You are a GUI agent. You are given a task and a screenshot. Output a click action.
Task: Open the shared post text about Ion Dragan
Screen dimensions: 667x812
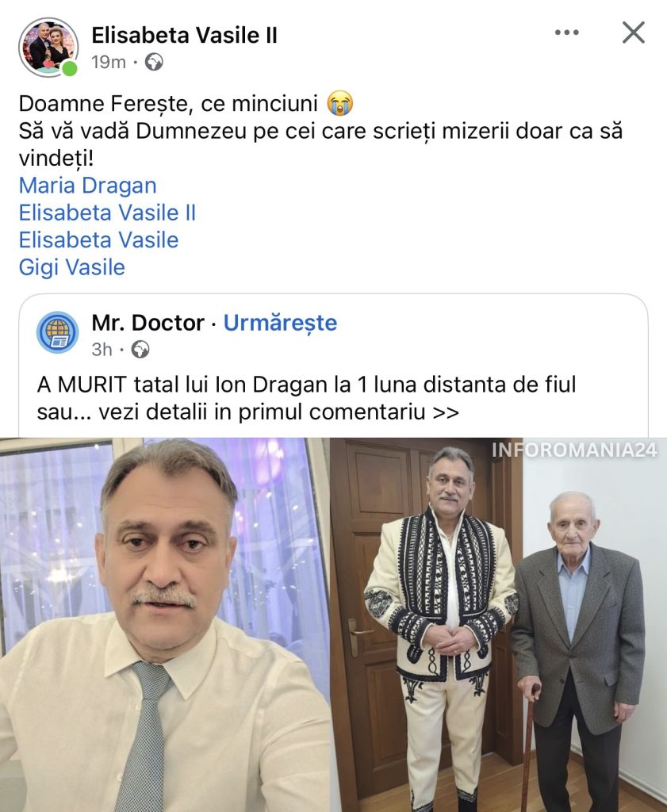pyautogui.click(x=306, y=398)
